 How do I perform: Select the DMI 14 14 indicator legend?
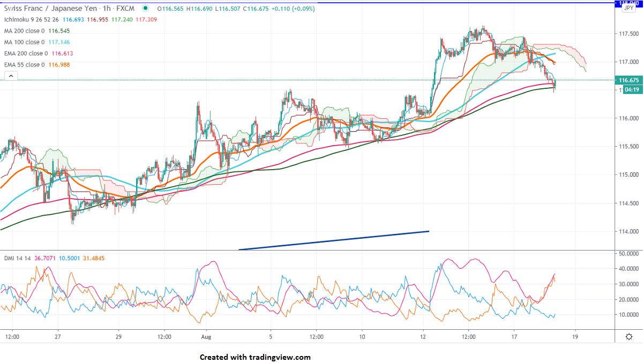16,258
